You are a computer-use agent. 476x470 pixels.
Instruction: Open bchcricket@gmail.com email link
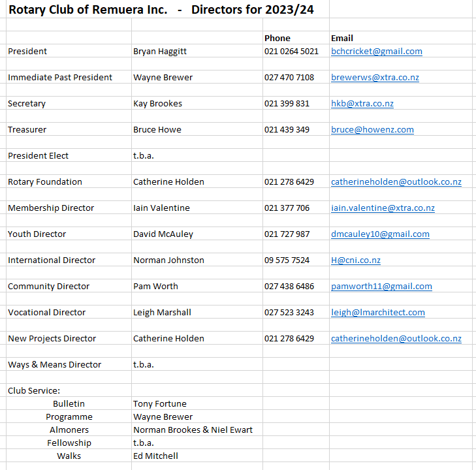[377, 52]
